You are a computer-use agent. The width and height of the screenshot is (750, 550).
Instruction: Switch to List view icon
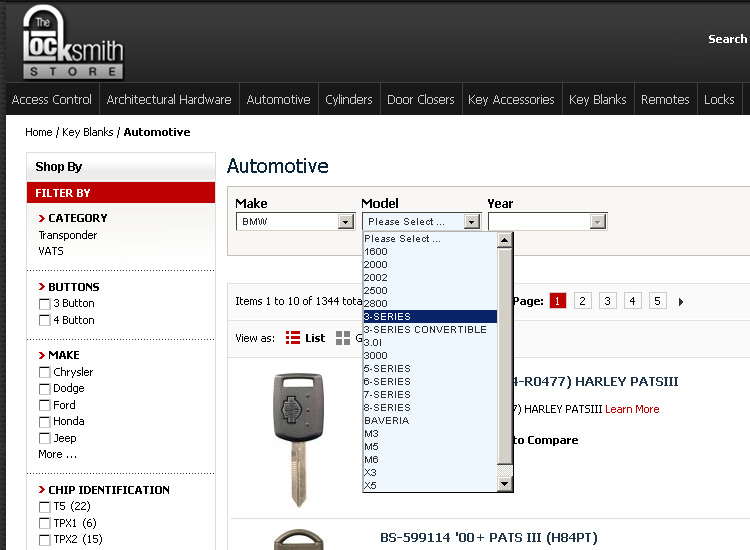tap(293, 338)
